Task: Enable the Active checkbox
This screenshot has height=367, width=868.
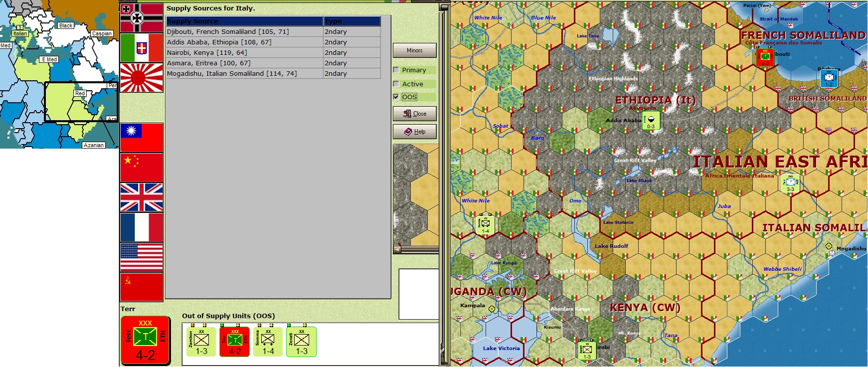Action: (x=396, y=84)
